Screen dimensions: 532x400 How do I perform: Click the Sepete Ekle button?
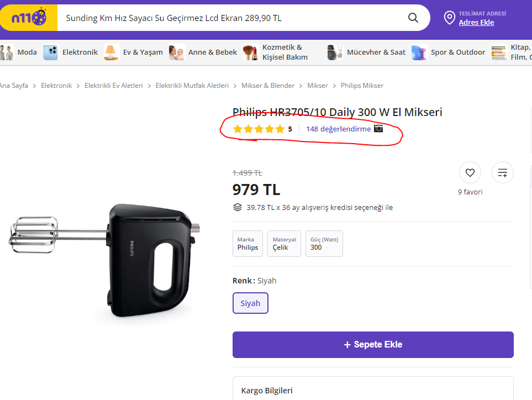[x=372, y=344]
